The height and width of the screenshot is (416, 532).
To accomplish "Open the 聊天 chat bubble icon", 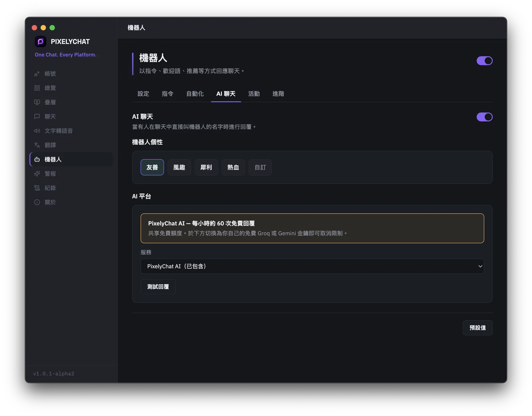I will point(37,117).
